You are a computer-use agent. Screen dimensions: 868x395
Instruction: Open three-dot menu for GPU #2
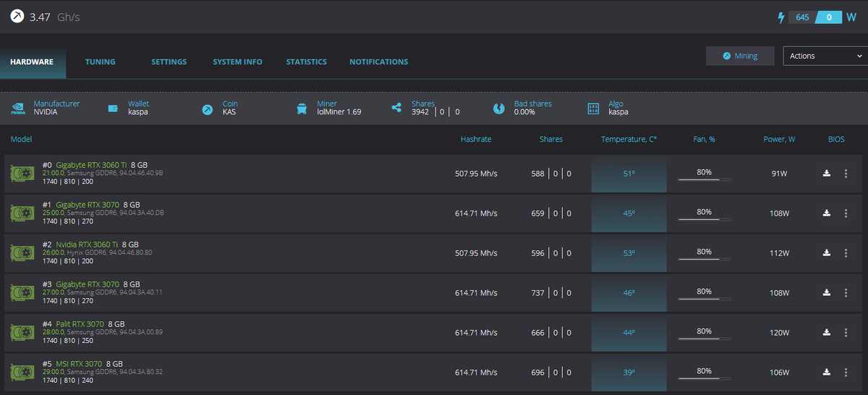click(x=846, y=253)
